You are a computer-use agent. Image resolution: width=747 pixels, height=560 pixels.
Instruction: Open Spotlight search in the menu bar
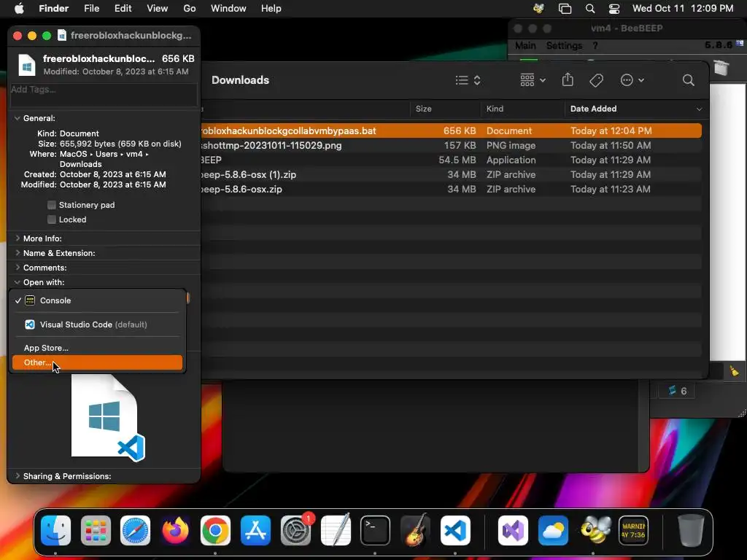tap(589, 9)
